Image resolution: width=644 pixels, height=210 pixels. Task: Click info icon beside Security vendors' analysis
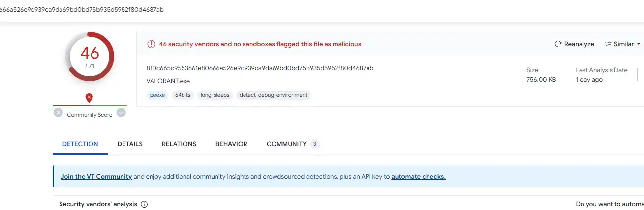click(x=144, y=204)
